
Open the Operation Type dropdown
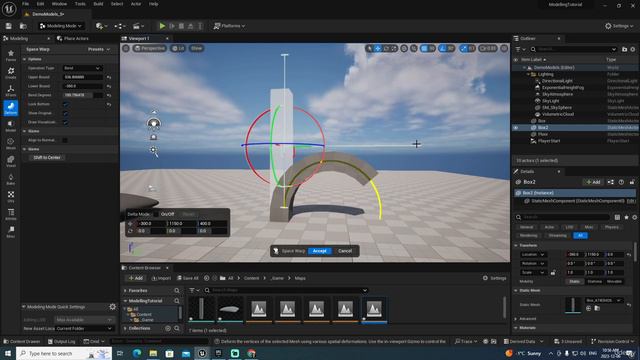82,68
